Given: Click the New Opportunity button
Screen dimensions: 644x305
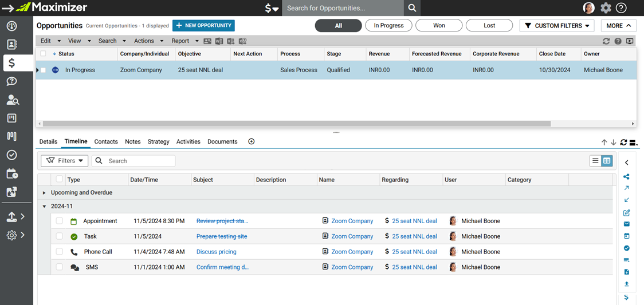Looking at the screenshot, I should [203, 25].
